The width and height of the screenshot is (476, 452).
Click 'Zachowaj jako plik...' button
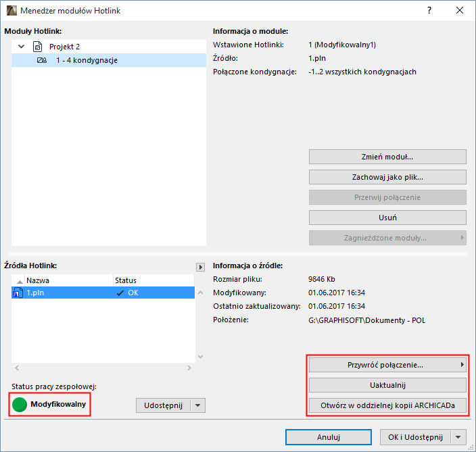coord(387,177)
